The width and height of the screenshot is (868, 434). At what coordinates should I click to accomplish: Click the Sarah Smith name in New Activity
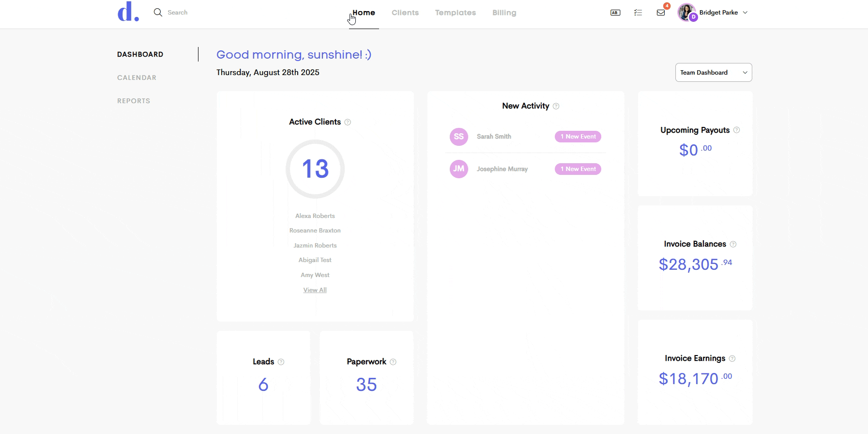coord(494,137)
